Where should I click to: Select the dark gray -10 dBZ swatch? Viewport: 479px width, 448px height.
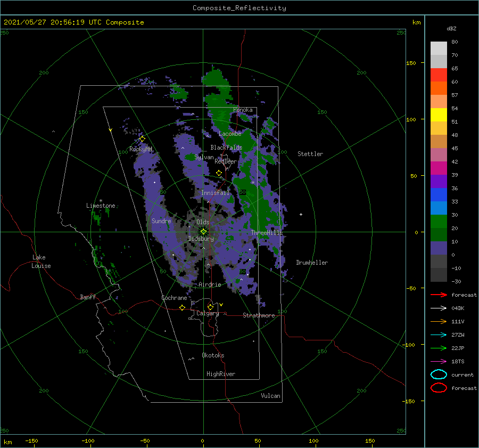[x=439, y=274]
